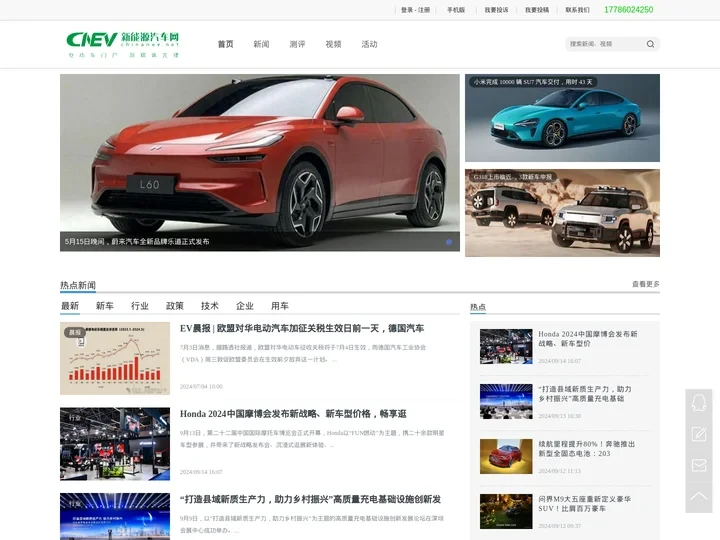Click sidebar date 2024/09/12 09:37
The image size is (720, 540).
(x=559, y=526)
